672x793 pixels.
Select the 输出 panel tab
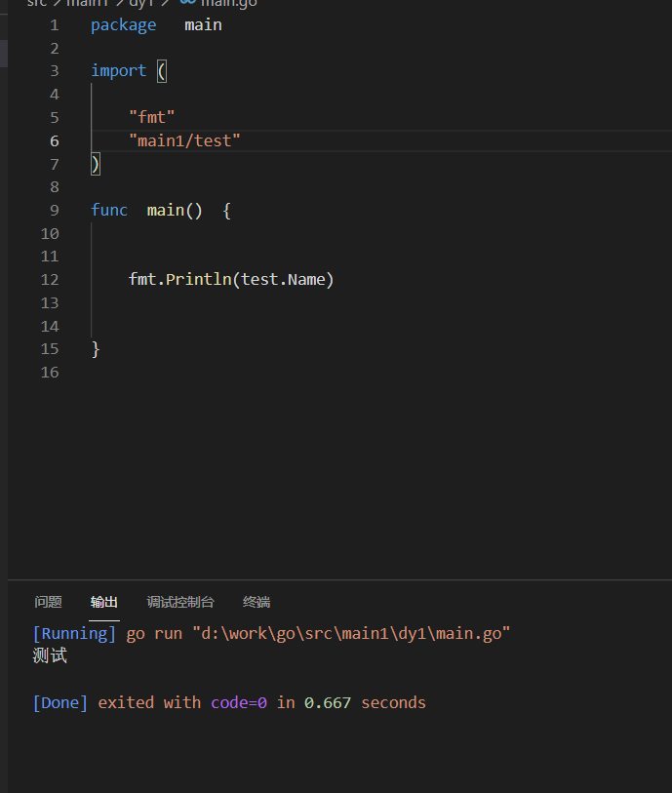(x=104, y=602)
